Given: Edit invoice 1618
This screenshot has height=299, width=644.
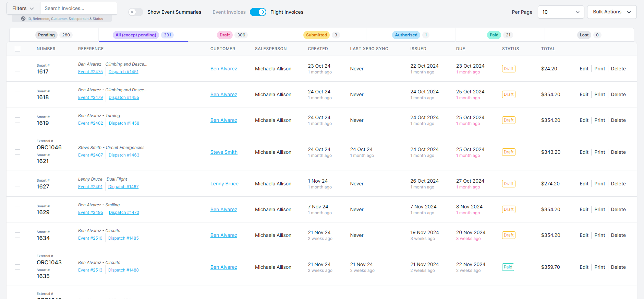Looking at the screenshot, I should click(584, 94).
